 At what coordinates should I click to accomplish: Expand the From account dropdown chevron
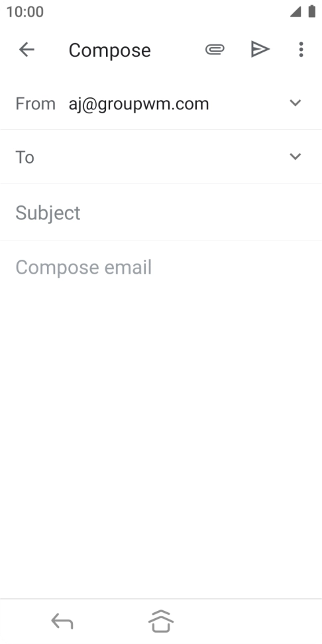(x=295, y=103)
